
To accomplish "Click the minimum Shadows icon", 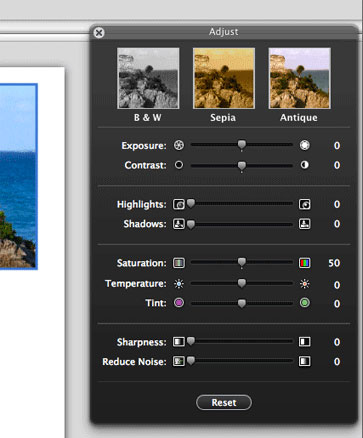I will pyautogui.click(x=179, y=224).
